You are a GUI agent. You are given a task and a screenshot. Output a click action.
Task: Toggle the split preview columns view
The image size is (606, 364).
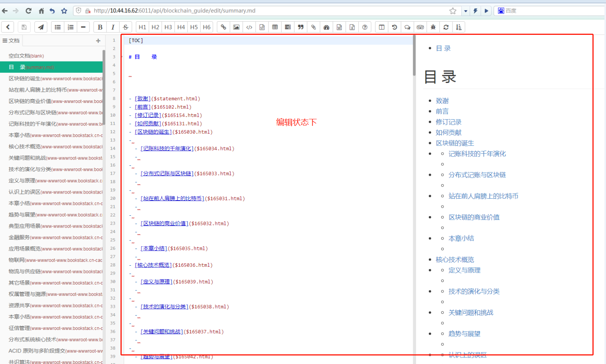click(382, 27)
